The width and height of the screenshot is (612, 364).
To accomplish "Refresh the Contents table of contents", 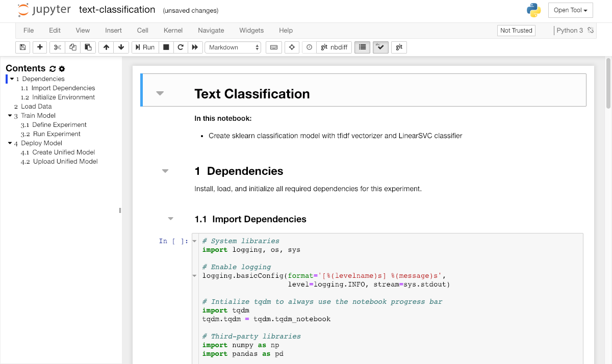I will point(53,69).
